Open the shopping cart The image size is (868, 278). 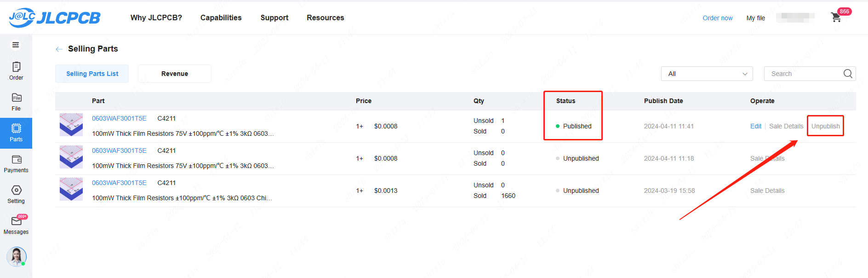pyautogui.click(x=836, y=17)
